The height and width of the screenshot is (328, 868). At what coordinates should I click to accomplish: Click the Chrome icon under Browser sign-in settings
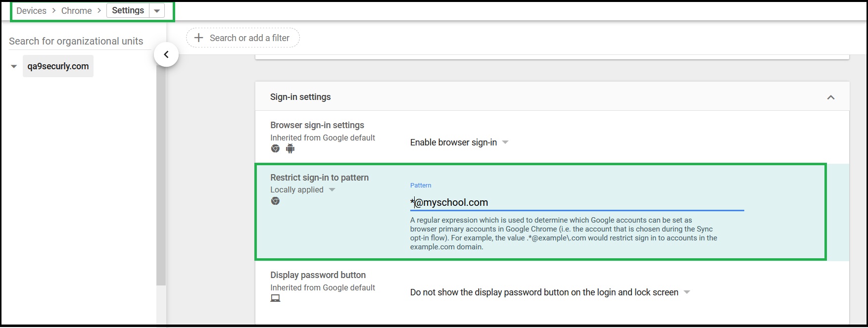276,148
